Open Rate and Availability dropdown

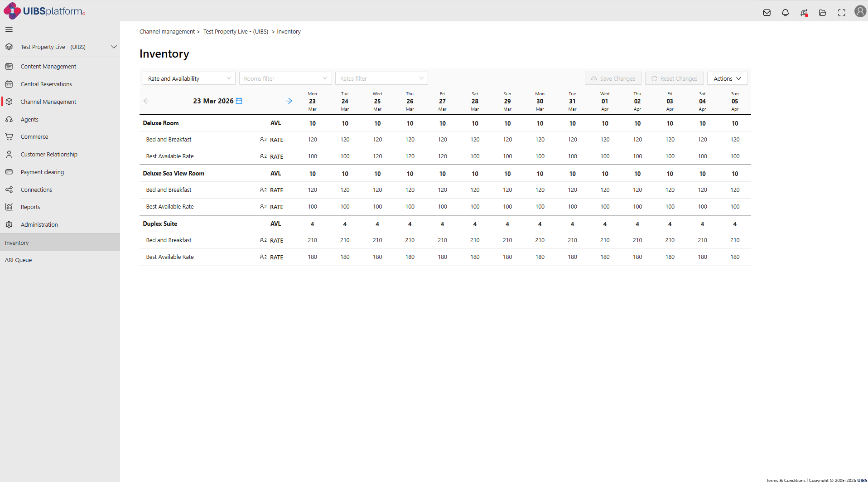coord(188,78)
